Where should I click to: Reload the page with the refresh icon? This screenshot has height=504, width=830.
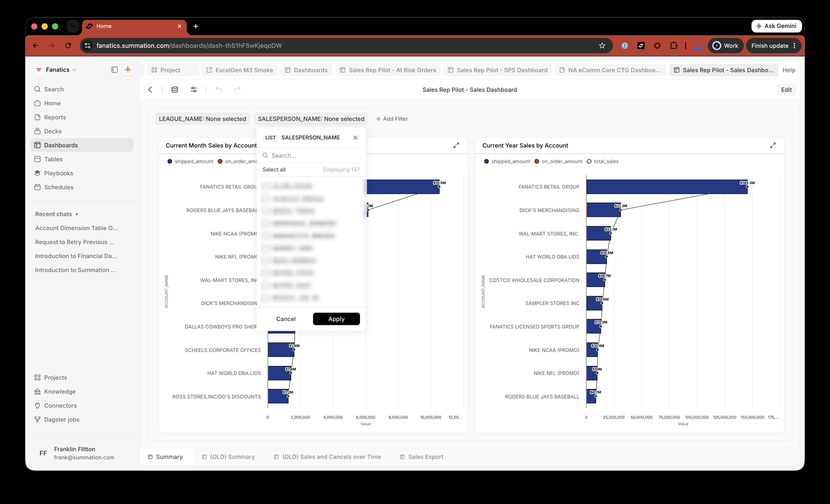tap(68, 46)
